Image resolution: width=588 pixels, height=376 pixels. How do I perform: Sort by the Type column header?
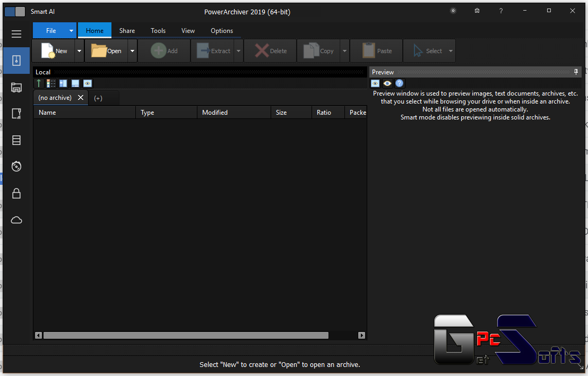click(x=166, y=112)
